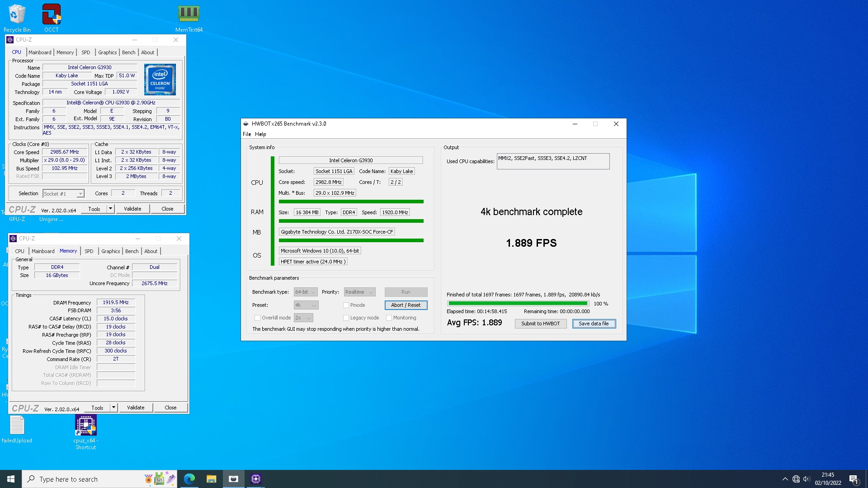Switch to CPU tab in Memory CPU-Z window
868x488 pixels.
click(20, 251)
